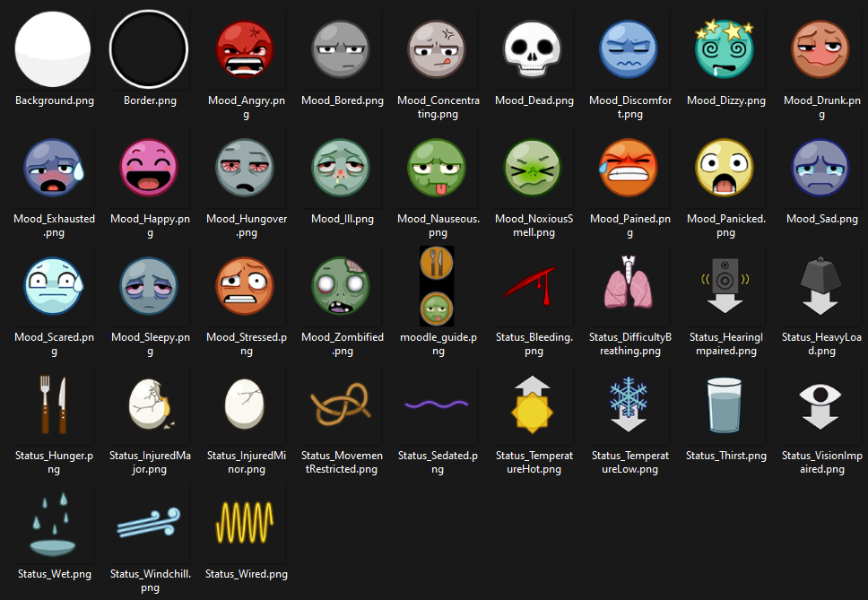Click the "Mood_Bored.png" file name
The image size is (868, 600).
[x=343, y=100]
